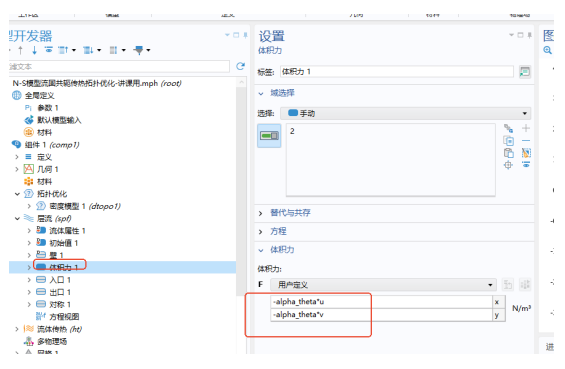The image size is (565, 369).
Task: Open the collapse-all dropdown arrow in the toolbar
Action: tap(74, 50)
